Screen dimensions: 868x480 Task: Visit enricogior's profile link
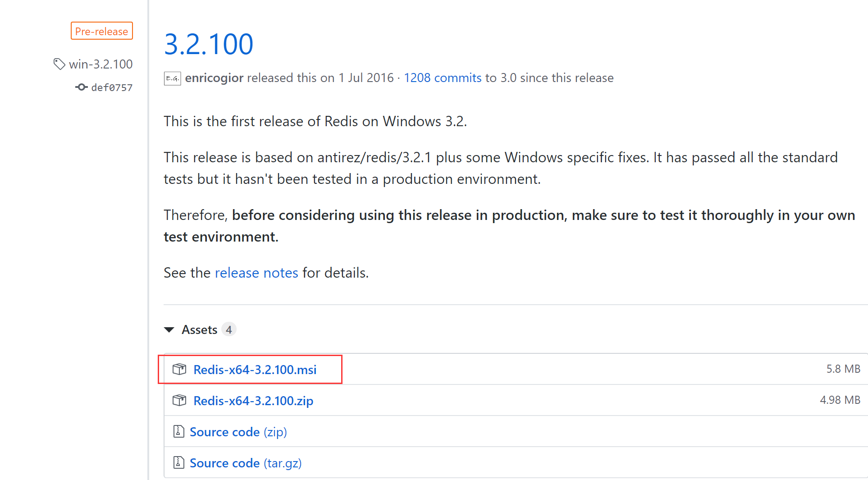214,78
